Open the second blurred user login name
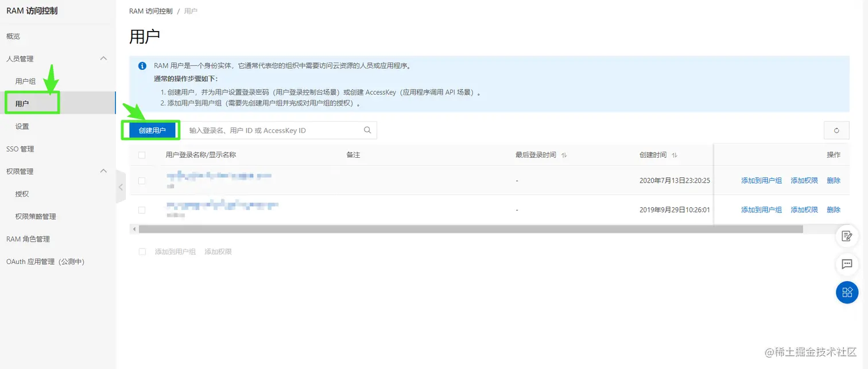The image size is (868, 369). click(222, 205)
